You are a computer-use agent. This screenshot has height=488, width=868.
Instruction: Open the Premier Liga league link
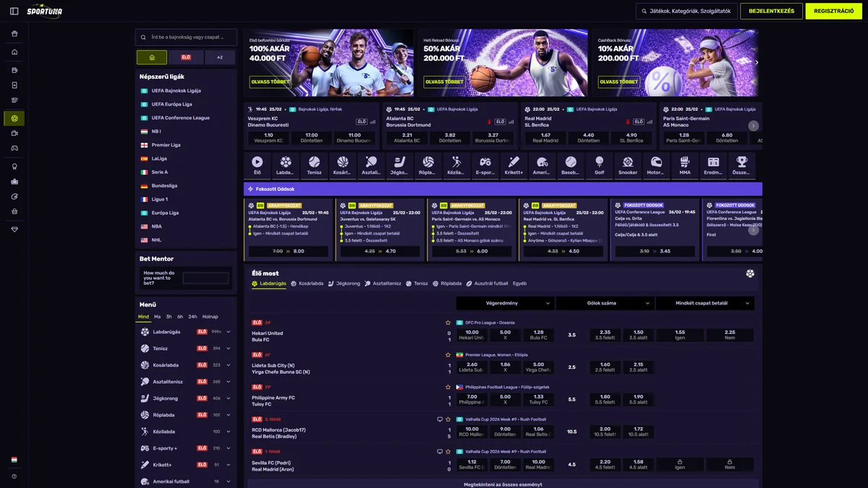(x=166, y=145)
